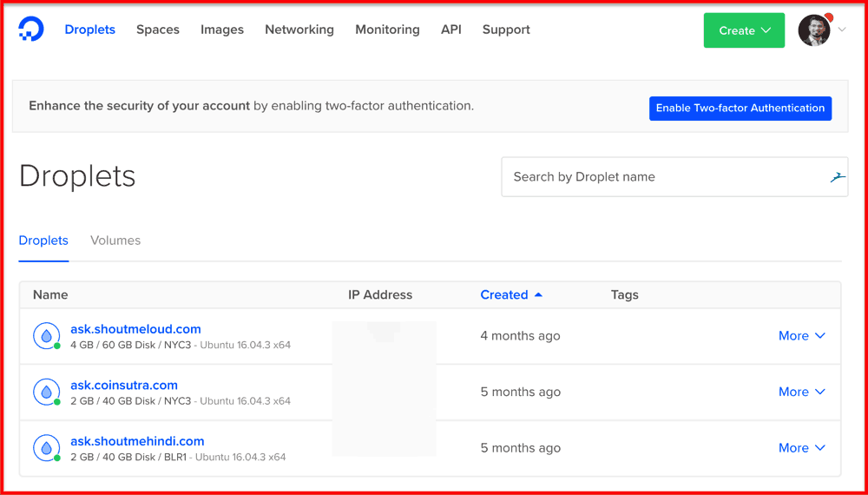
Task: Expand More menu for ask.shoutmeloud.com
Action: coord(801,336)
